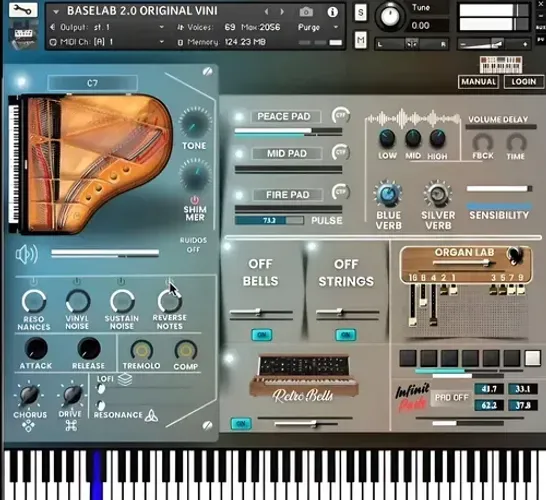Go to the previous instrument preset arrow

click(266, 12)
